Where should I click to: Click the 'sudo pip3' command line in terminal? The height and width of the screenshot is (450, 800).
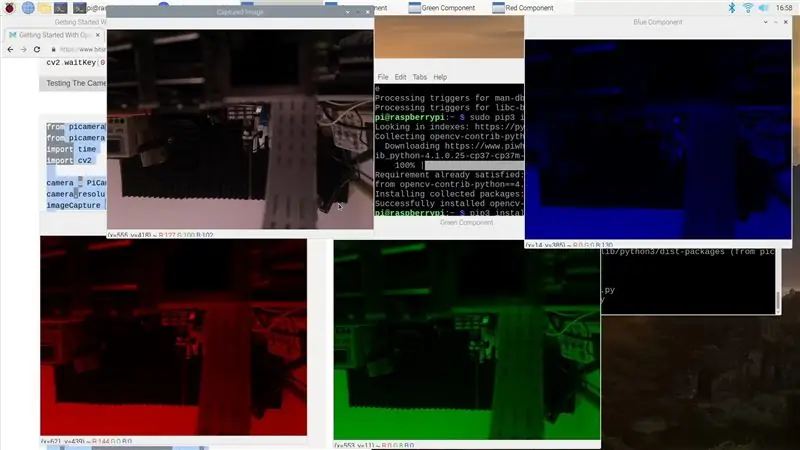(449, 117)
